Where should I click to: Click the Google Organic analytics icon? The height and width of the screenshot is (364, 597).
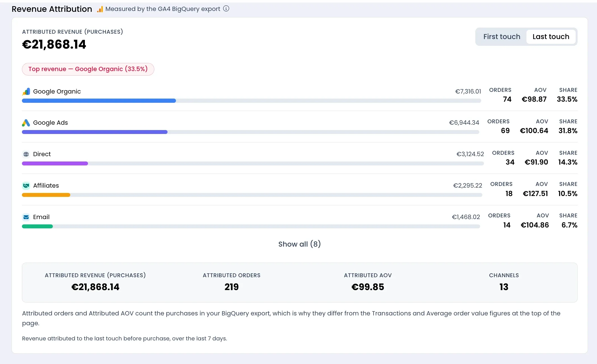click(26, 92)
